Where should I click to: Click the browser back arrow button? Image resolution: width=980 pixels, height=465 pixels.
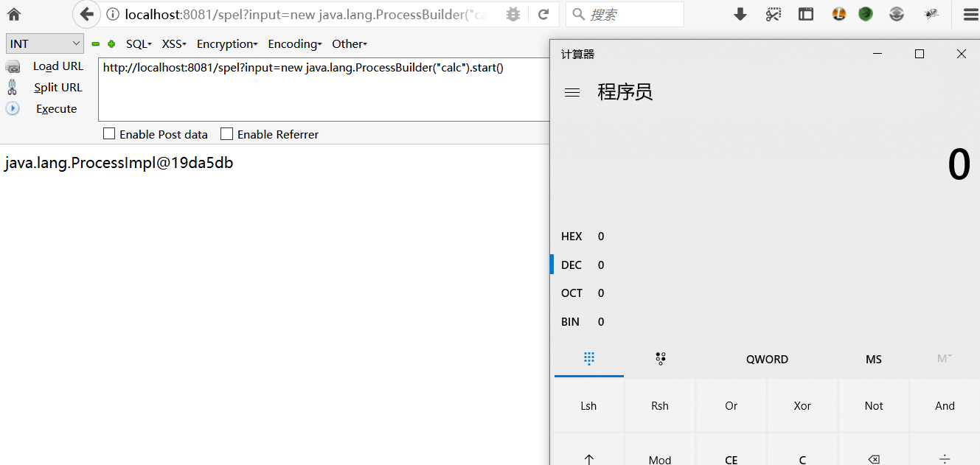point(86,14)
